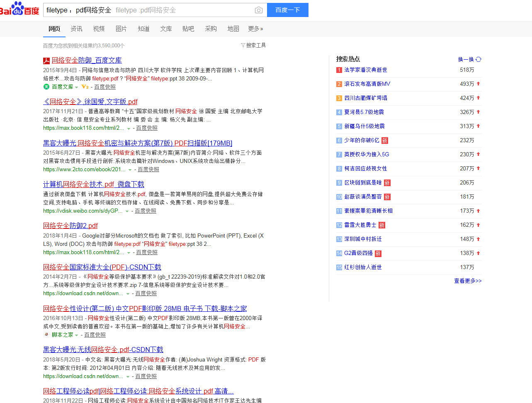Switch to the 采购 tab
The height and width of the screenshot is (403, 532).
211,29
